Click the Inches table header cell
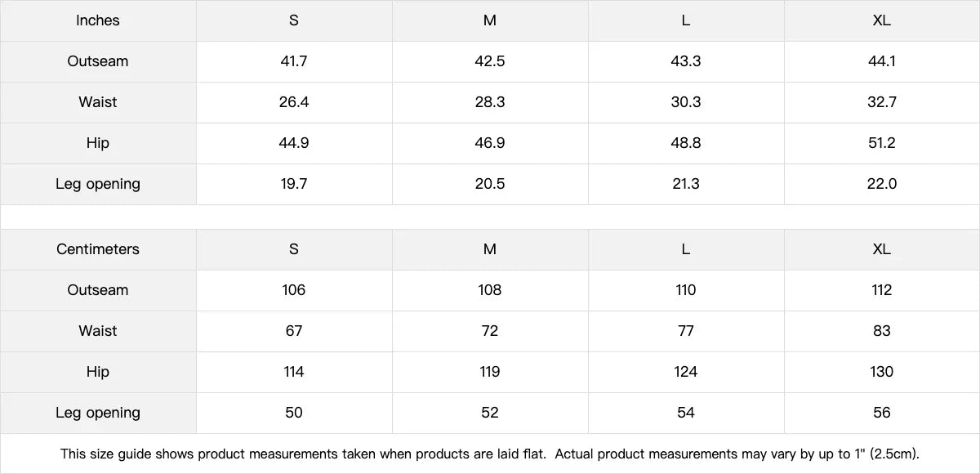 (98, 20)
